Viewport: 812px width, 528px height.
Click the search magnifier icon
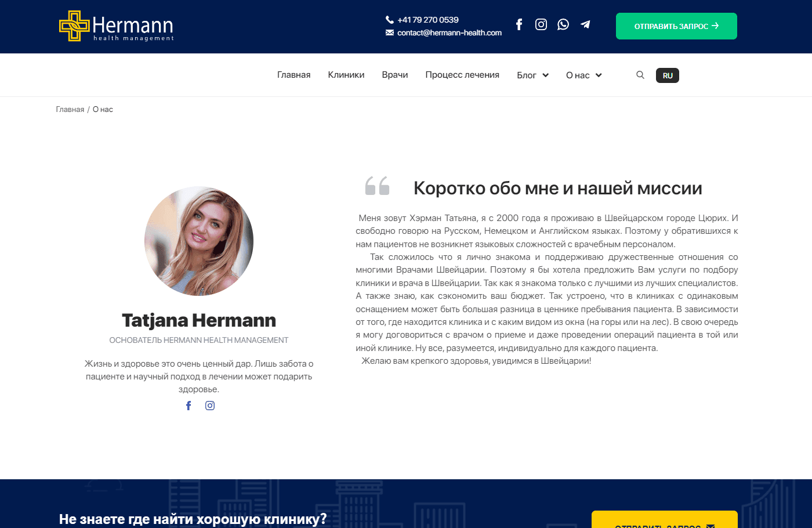(640, 75)
